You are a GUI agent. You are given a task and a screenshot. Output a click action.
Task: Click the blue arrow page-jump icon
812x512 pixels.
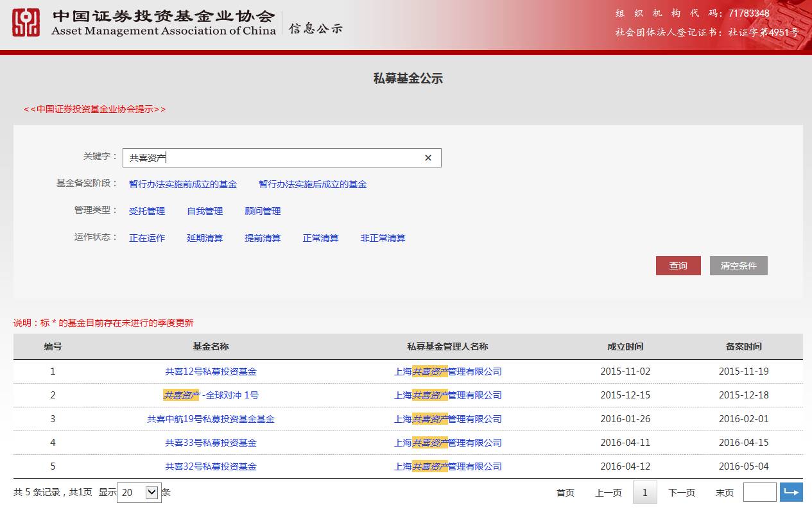tap(791, 491)
